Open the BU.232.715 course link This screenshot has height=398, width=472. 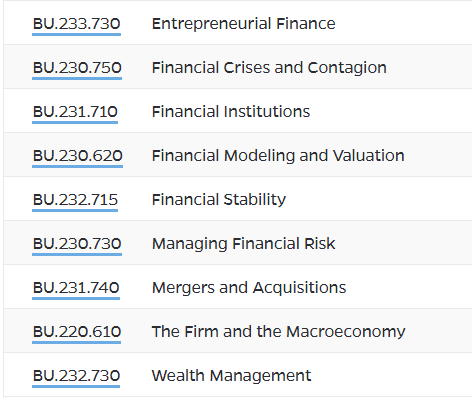point(75,200)
